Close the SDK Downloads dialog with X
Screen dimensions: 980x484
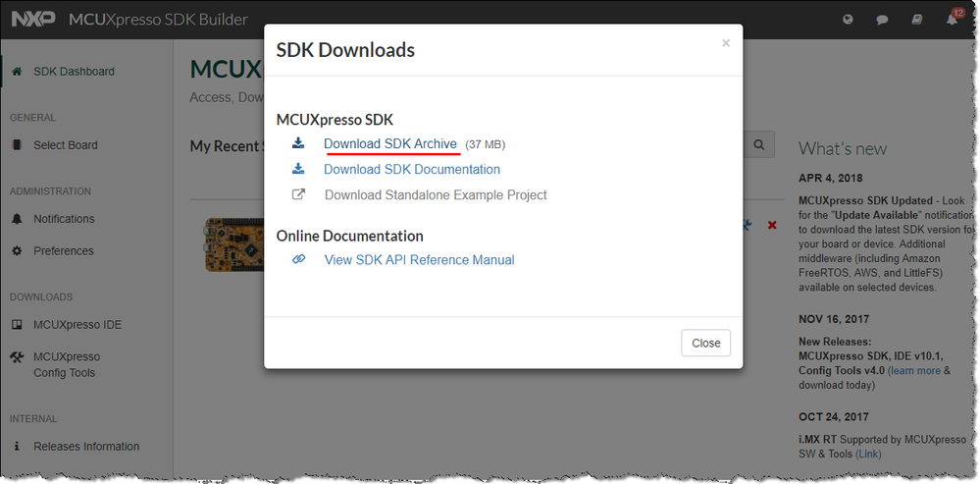(x=726, y=43)
